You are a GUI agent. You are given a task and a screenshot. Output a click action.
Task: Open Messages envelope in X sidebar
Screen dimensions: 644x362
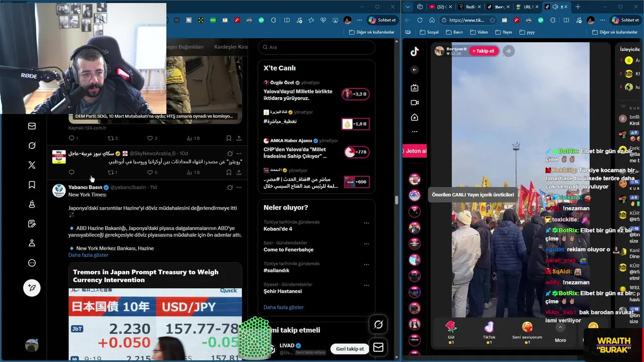(x=32, y=126)
